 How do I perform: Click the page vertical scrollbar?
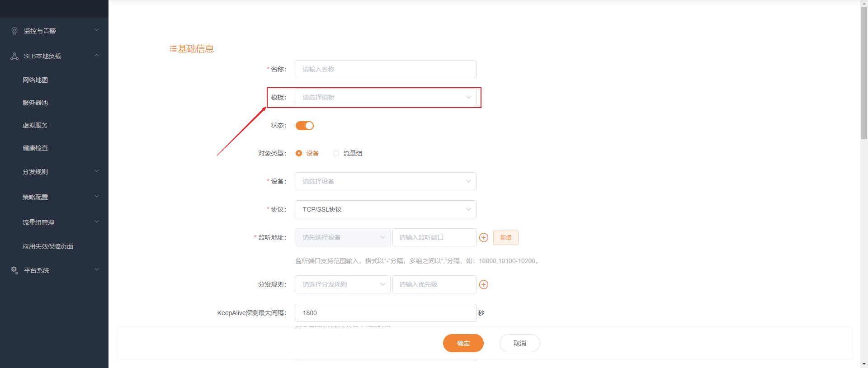[864, 72]
